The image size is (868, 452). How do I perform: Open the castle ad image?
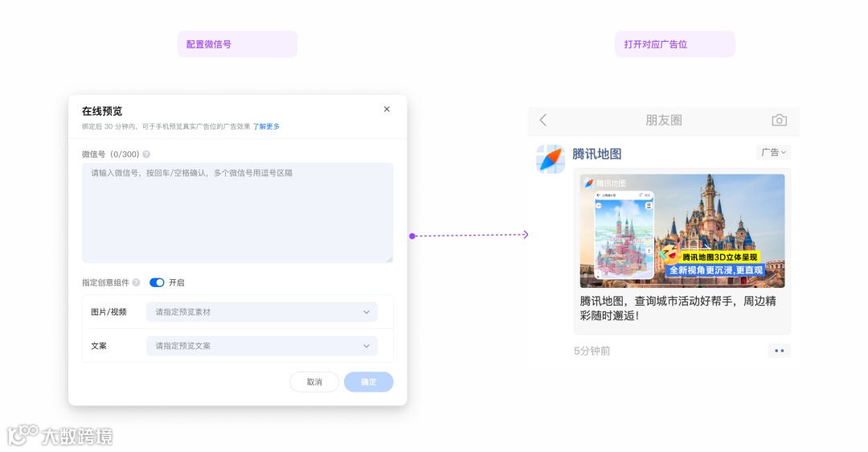[x=682, y=231]
